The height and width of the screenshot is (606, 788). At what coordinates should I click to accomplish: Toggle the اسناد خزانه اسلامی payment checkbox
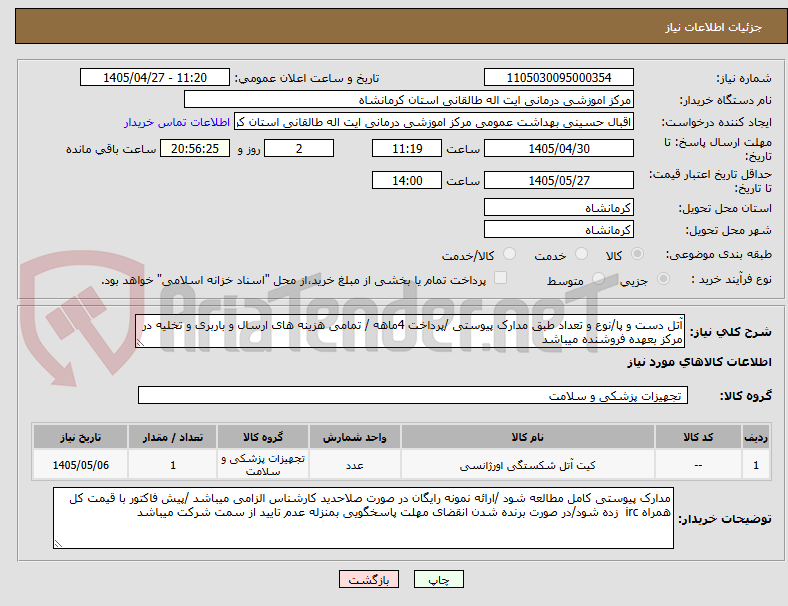pos(501,278)
